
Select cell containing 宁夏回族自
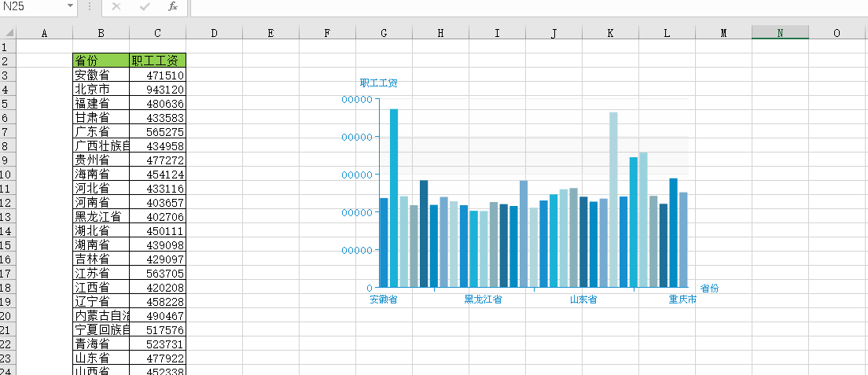tap(101, 329)
